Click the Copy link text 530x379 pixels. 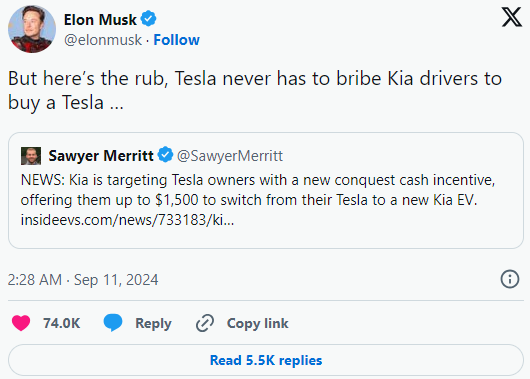coord(258,324)
